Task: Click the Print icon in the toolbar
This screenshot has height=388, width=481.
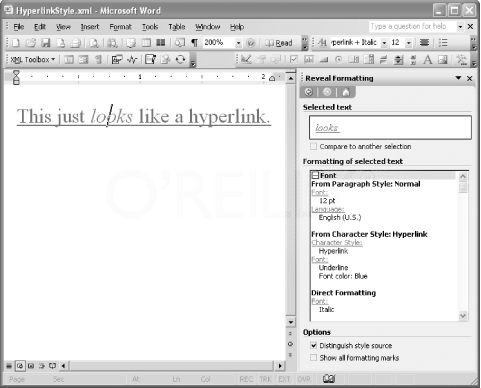Action: point(76,43)
